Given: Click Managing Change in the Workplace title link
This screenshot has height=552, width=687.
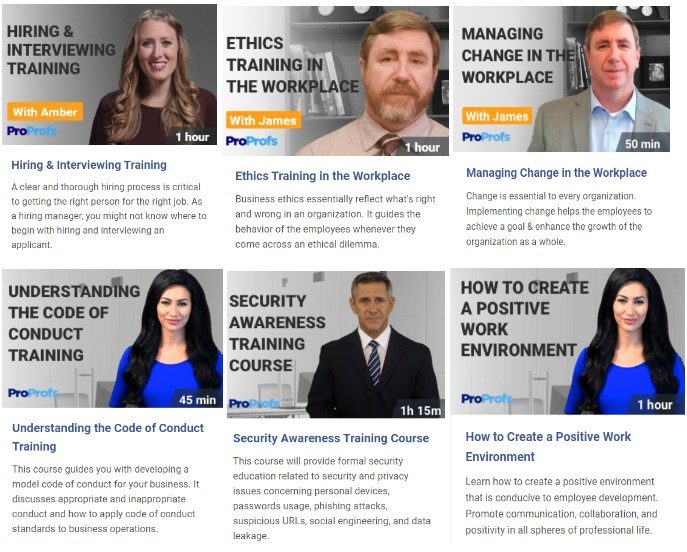Looking at the screenshot, I should click(556, 173).
